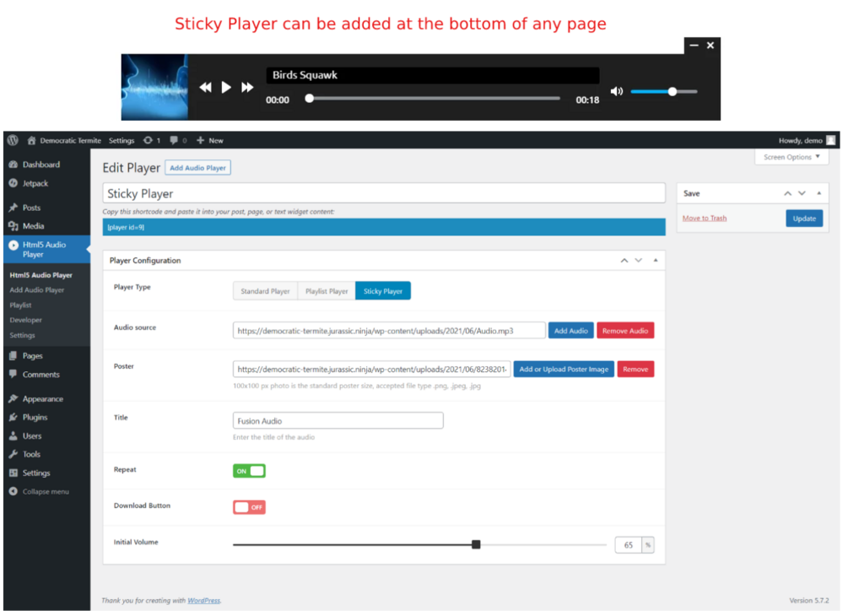
Task: Click Move to Trash link
Action: point(705,219)
